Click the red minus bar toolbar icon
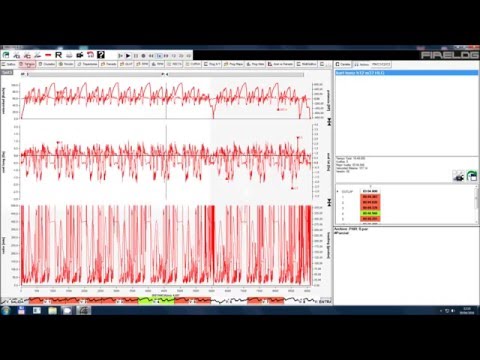This screenshot has height=360, width=480. [48, 55]
